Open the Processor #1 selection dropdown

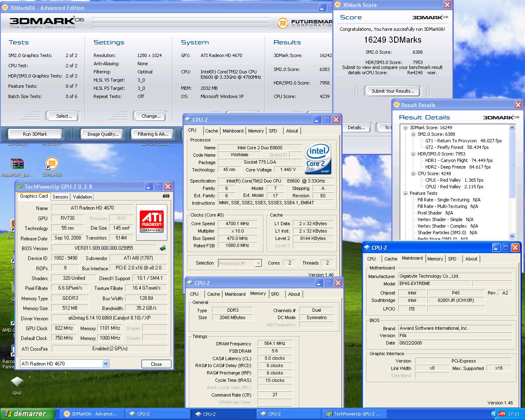tap(258, 263)
